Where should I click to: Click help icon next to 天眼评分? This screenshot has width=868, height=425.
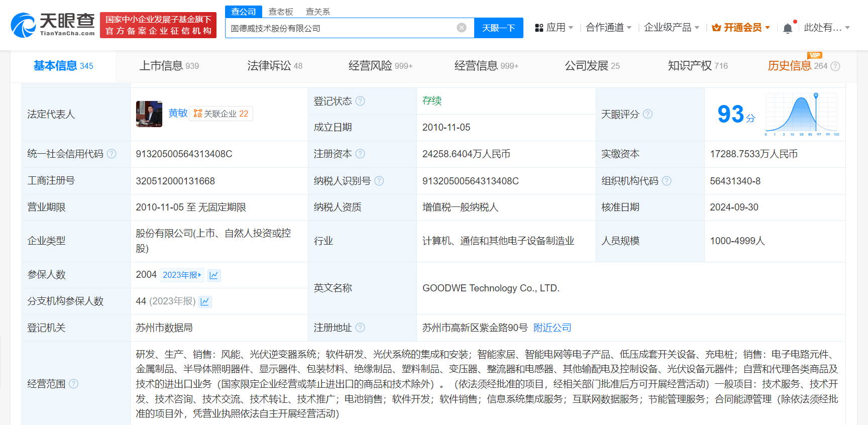pyautogui.click(x=647, y=114)
